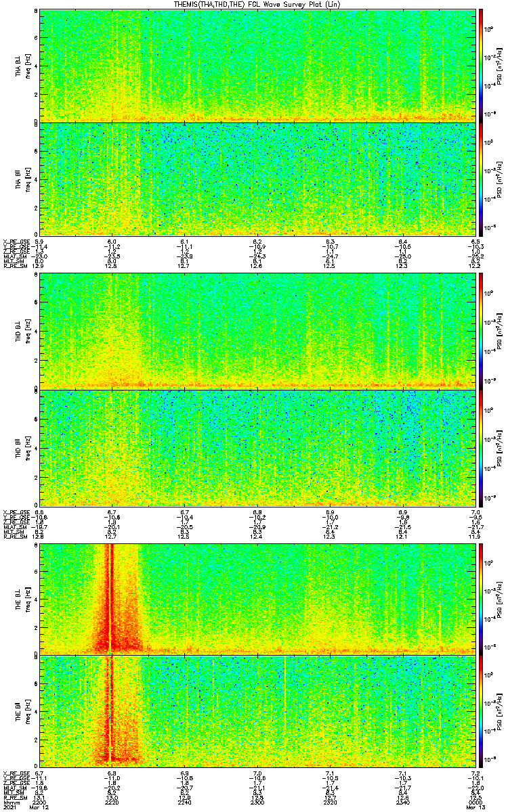The image size is (508, 812).
Task: Click the THEMIS FGL Wave Survey Plot title
Action: point(258,4)
